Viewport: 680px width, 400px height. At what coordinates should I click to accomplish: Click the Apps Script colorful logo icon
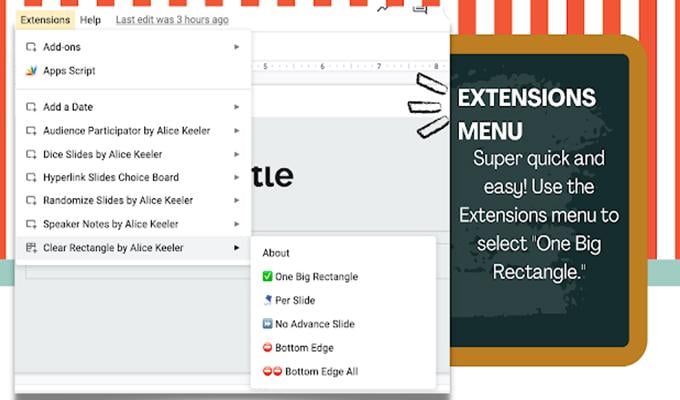pyautogui.click(x=31, y=71)
